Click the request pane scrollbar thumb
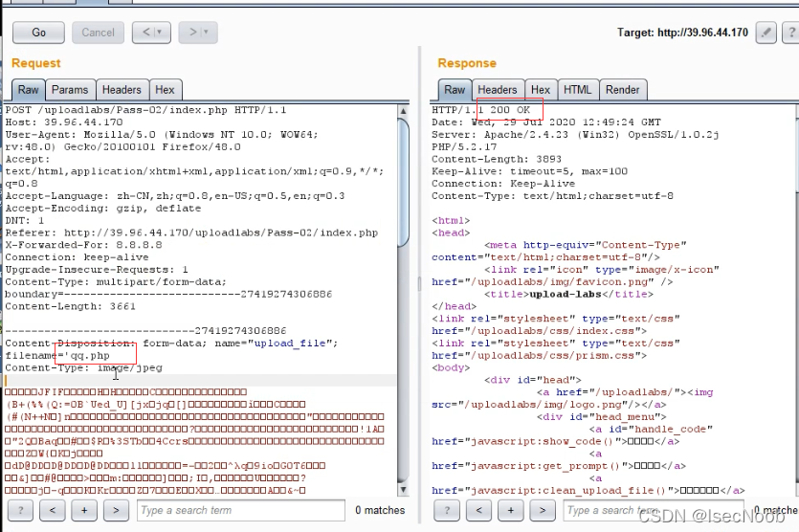Image resolution: width=799 pixels, height=532 pixels. [403, 183]
